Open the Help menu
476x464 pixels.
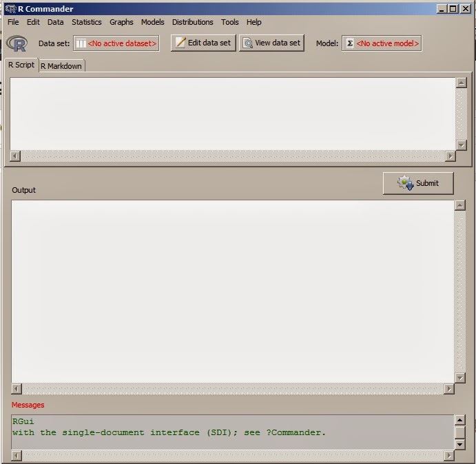click(x=253, y=22)
